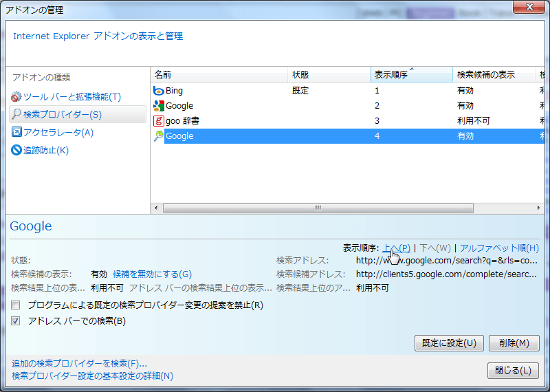Click the clients5.google.com suggestion address
The height and width of the screenshot is (392, 550).
coord(446,274)
